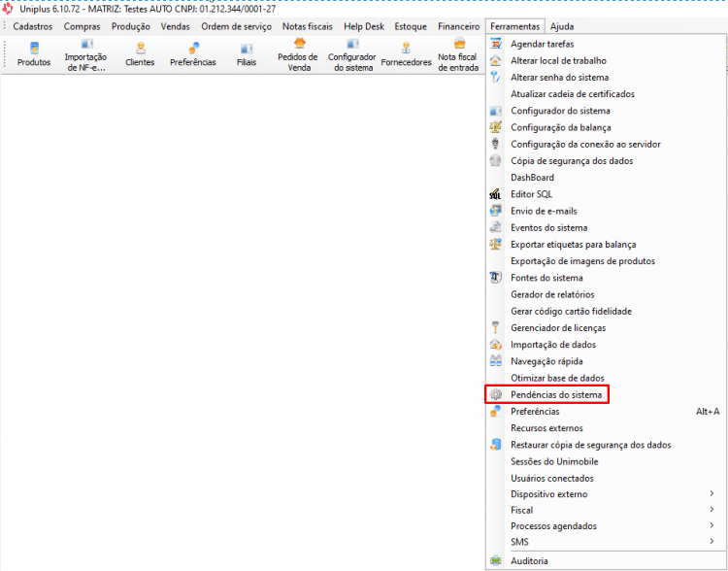This screenshot has width=728, height=571.
Task: Open the Notas fiscais menu
Action: click(x=308, y=26)
